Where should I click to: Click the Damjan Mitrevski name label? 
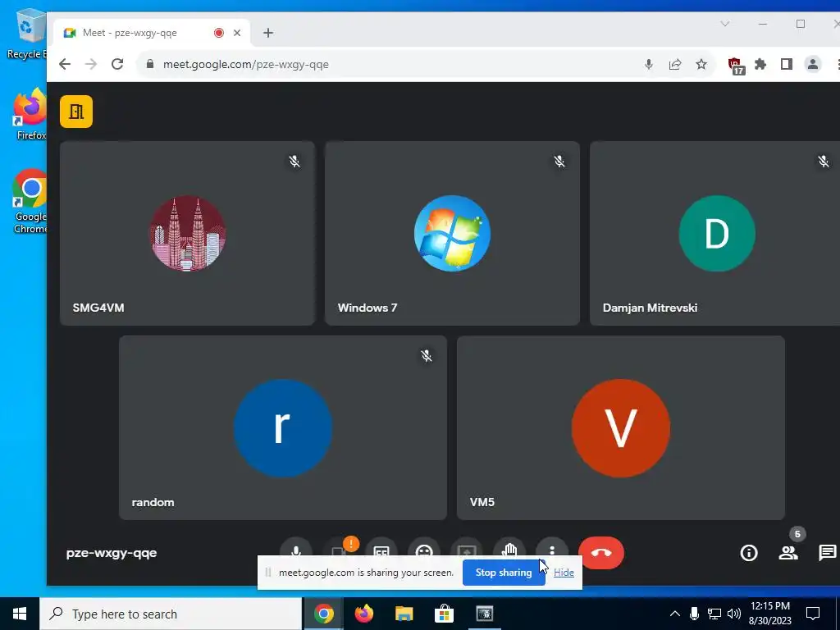point(650,308)
